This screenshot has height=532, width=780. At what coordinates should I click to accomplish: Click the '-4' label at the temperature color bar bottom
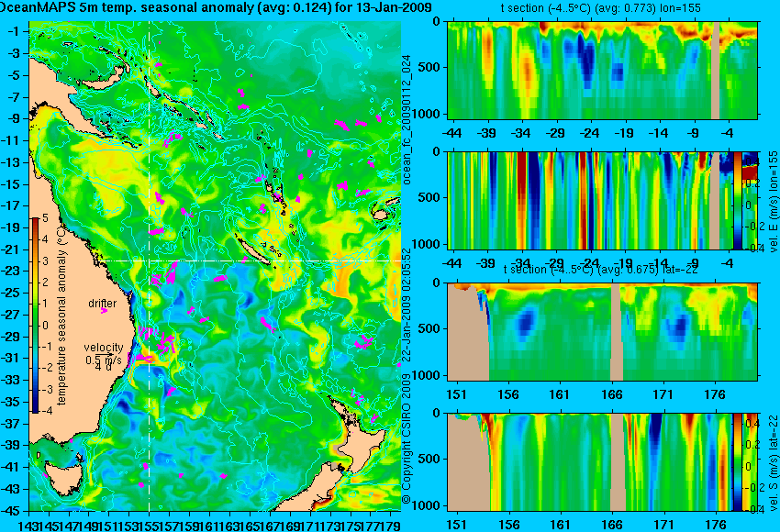(x=46, y=411)
